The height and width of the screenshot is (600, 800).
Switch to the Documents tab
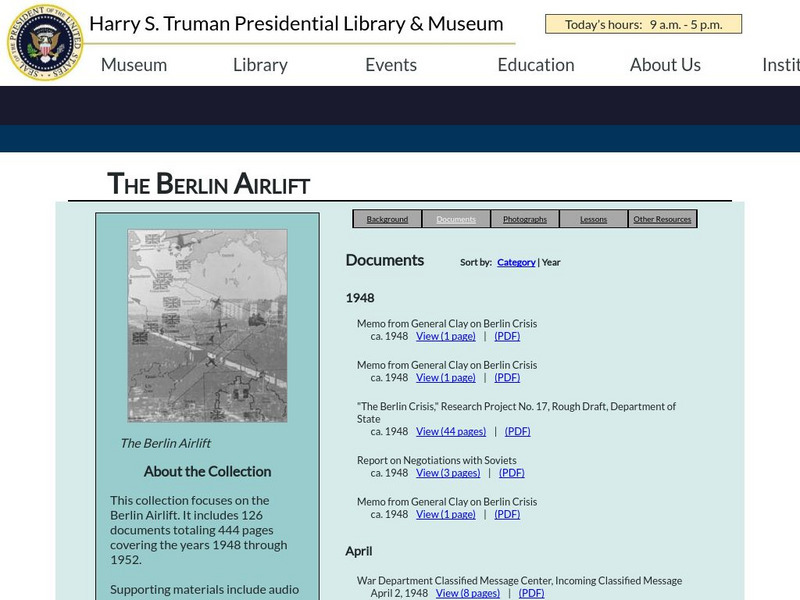[x=456, y=219]
